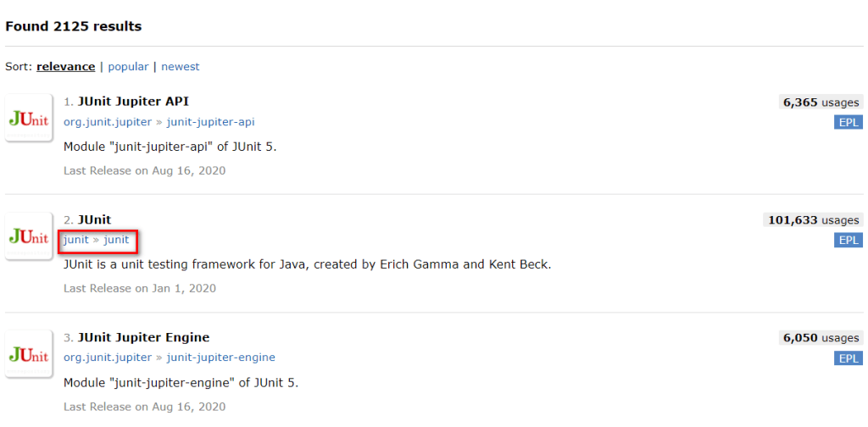
Task: Click the highlighted junit artifact link
Action: 116,240
